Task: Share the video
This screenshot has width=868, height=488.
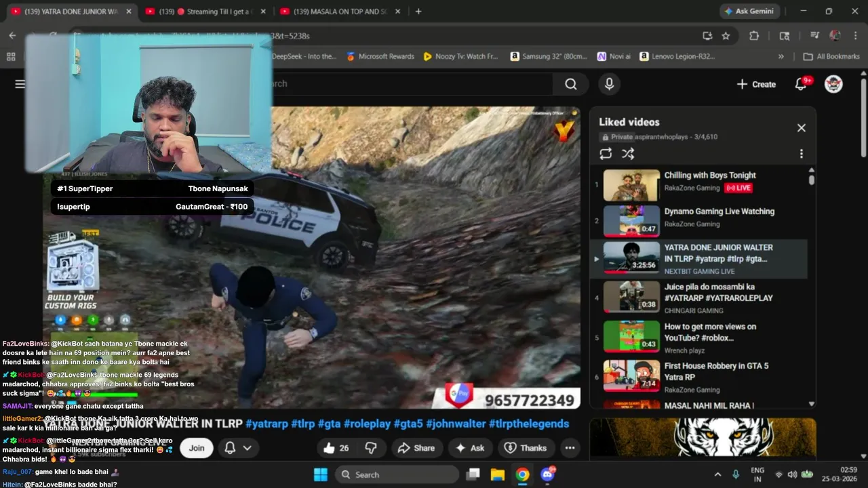Action: (x=416, y=448)
